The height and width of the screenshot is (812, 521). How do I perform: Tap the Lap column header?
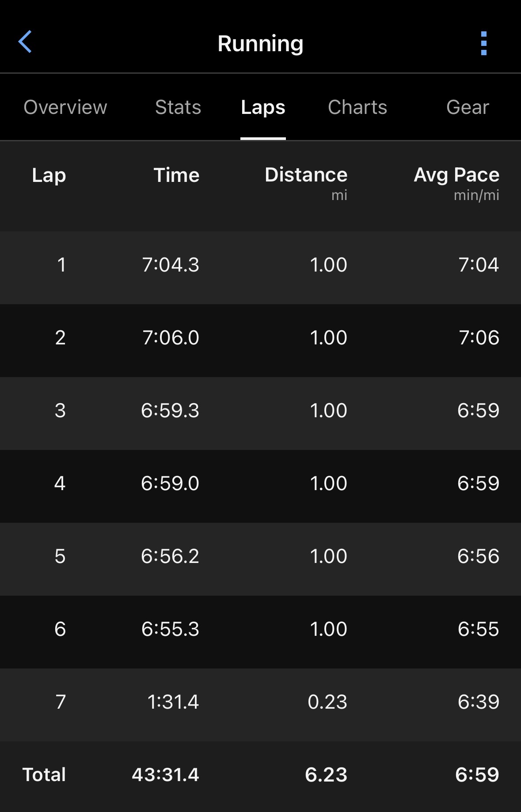point(49,175)
